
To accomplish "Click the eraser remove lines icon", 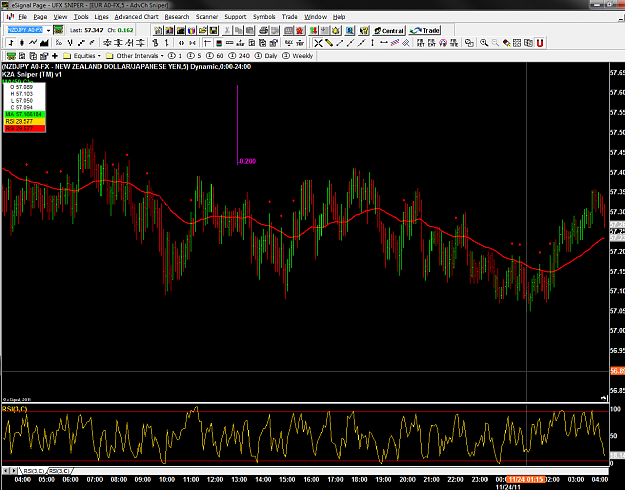I will (x=506, y=43).
